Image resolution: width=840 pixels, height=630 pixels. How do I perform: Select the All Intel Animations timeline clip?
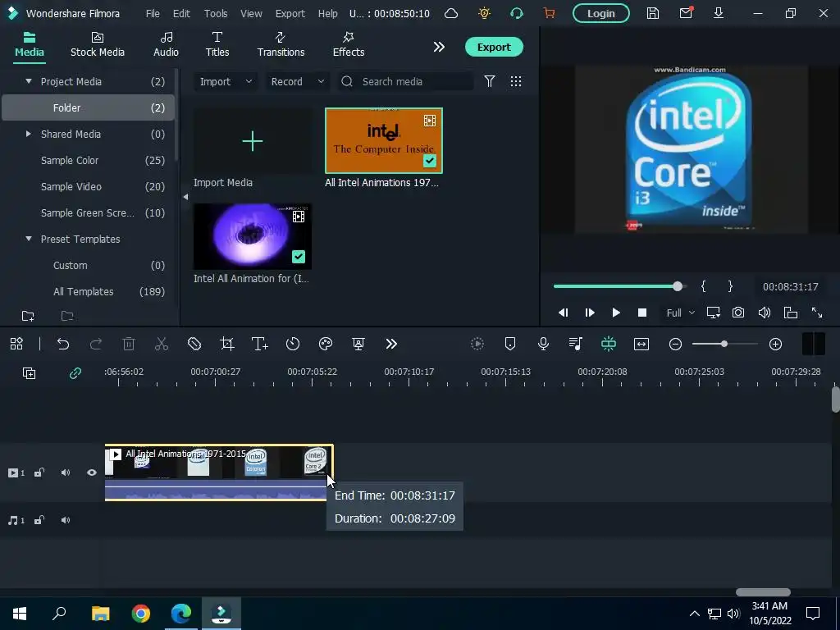219,472
